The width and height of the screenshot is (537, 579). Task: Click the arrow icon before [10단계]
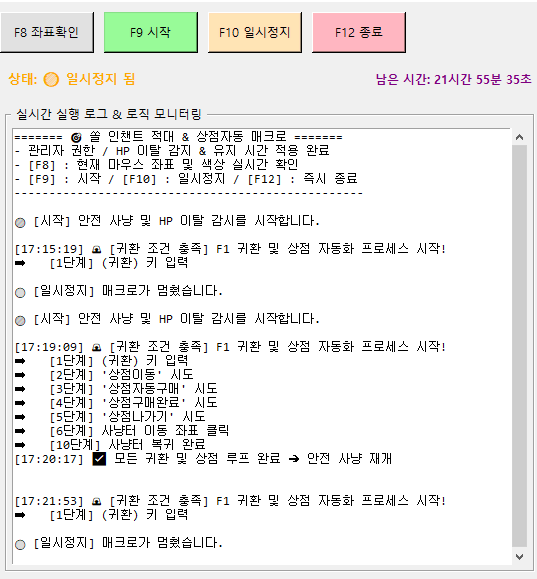(20, 445)
